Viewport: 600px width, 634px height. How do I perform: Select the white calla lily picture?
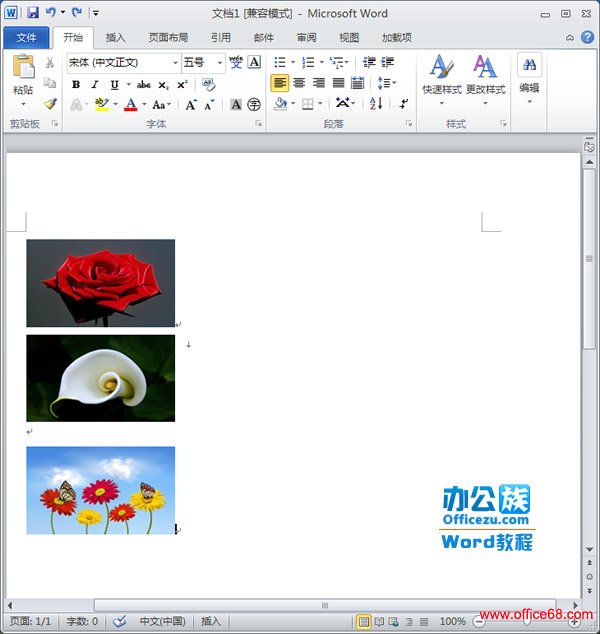[101, 378]
